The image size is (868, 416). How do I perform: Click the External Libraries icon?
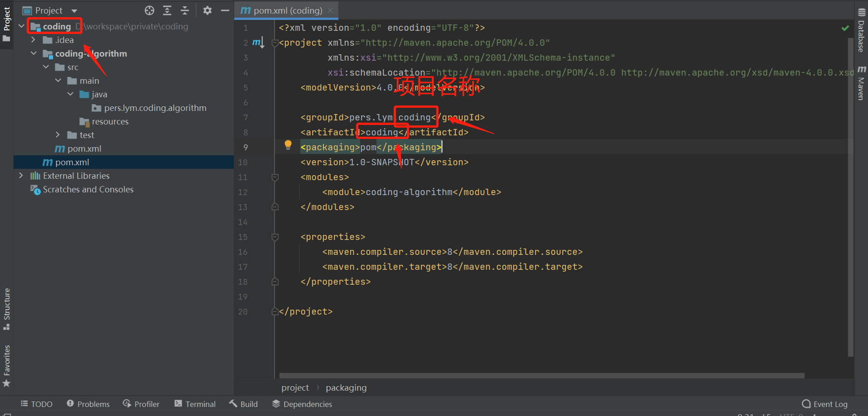pos(35,176)
